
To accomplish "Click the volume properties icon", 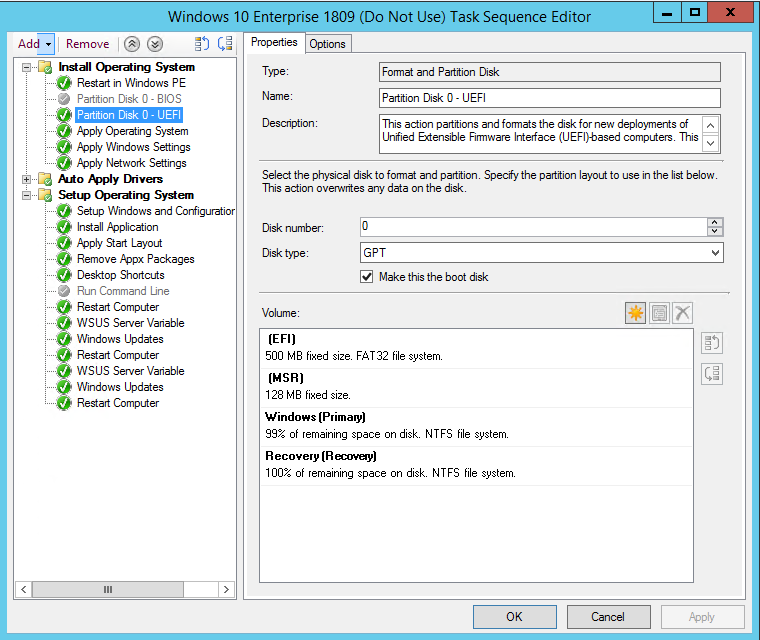I will point(659,313).
